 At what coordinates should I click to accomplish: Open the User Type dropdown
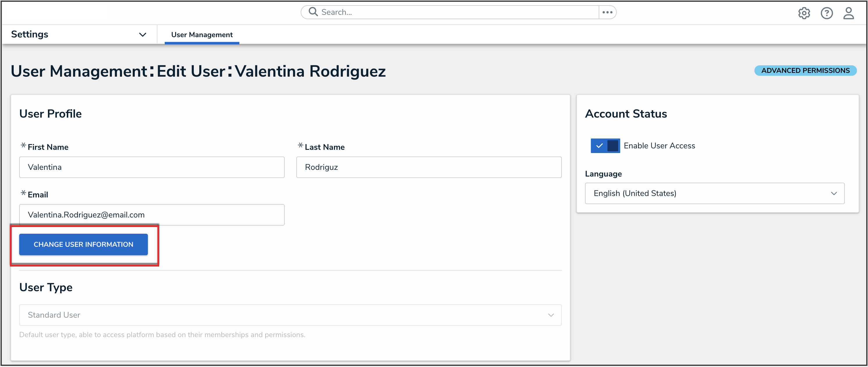click(290, 315)
